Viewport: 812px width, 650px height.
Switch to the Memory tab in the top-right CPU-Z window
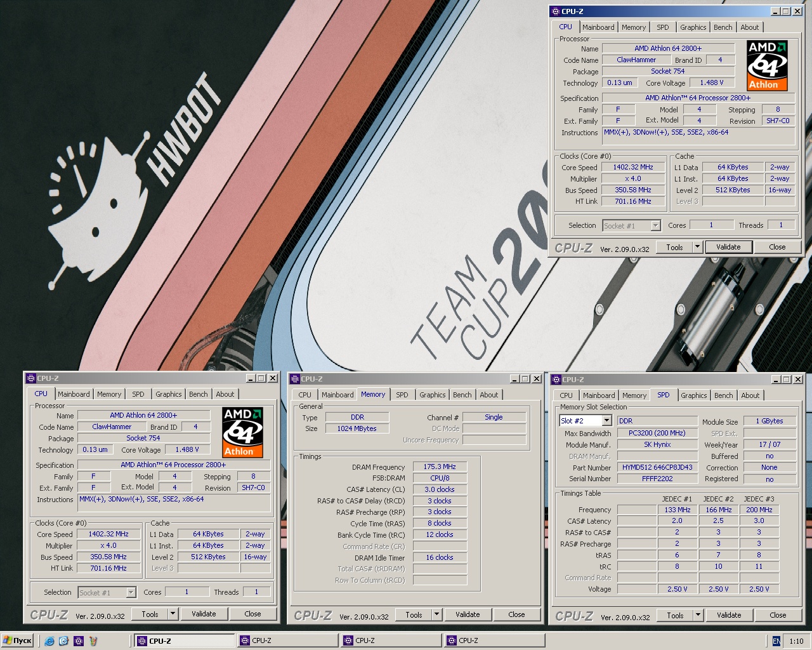[634, 27]
